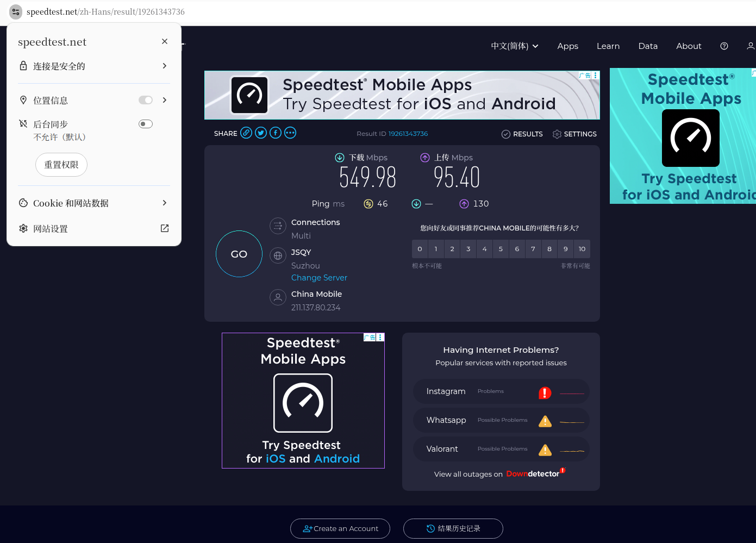Click the Change Server link
The height and width of the screenshot is (543, 756).
tap(319, 278)
